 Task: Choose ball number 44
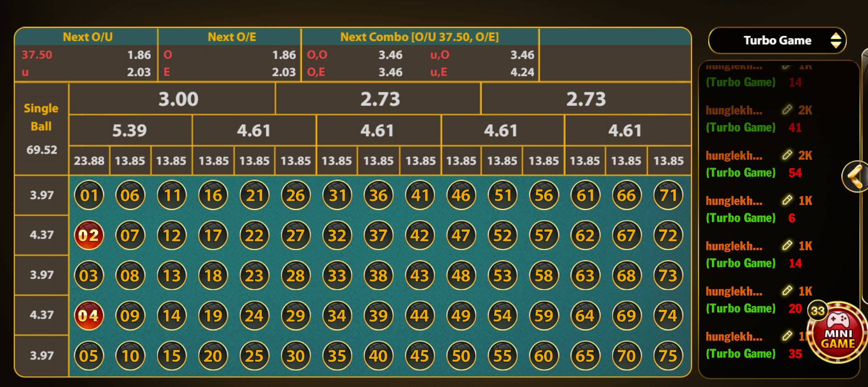420,316
